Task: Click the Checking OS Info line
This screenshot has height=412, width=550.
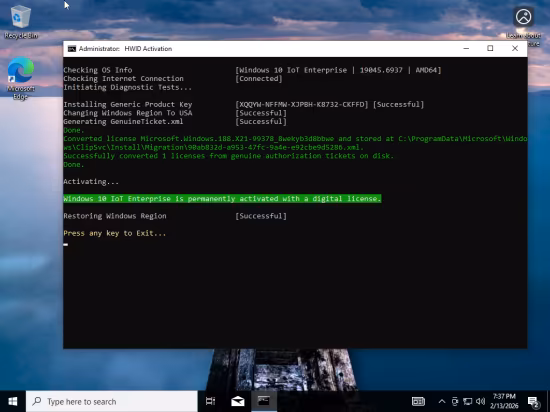Action: (x=98, y=70)
